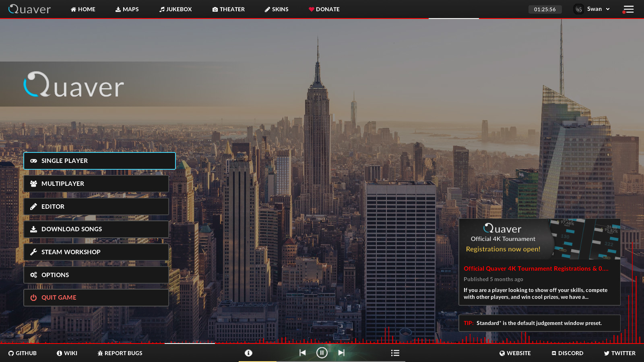Go back to the previous track
This screenshot has width=644, height=362.
[302, 353]
